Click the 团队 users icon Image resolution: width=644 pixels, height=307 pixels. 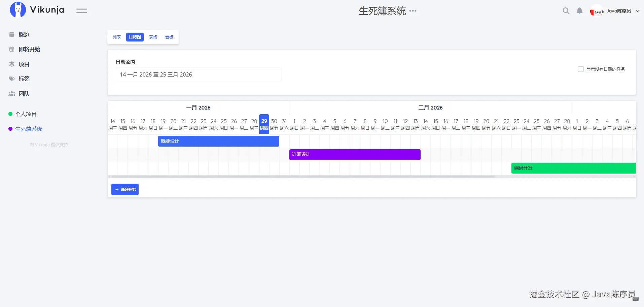pos(12,94)
